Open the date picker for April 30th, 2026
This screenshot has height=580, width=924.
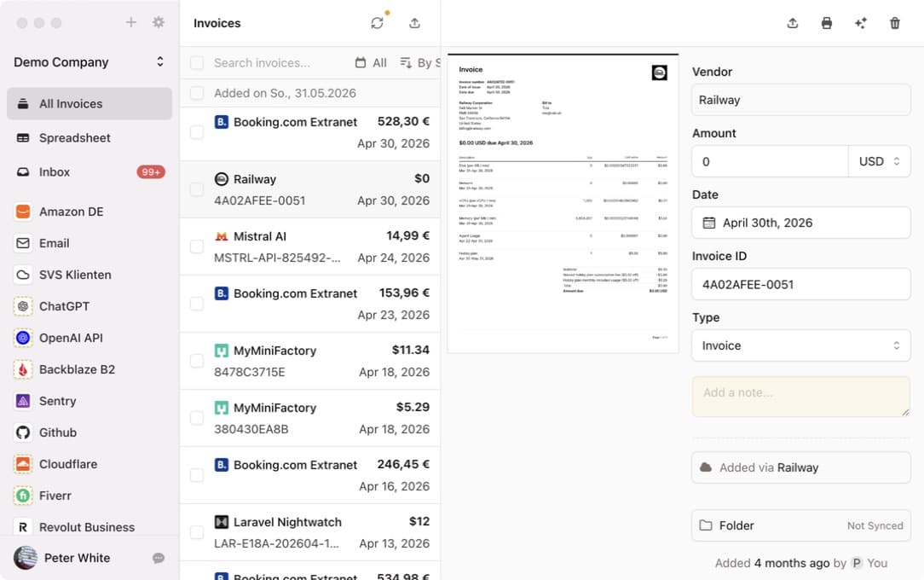(801, 223)
